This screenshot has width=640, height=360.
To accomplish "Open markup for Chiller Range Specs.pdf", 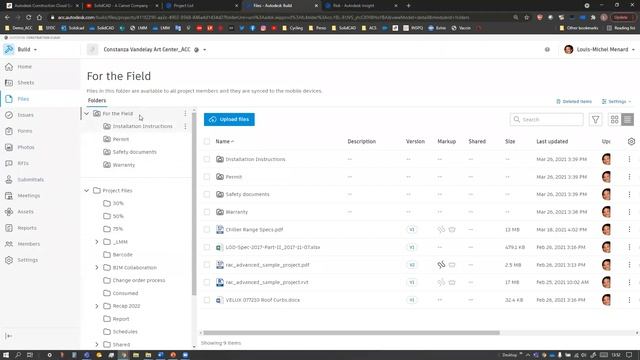I will coord(441,230).
